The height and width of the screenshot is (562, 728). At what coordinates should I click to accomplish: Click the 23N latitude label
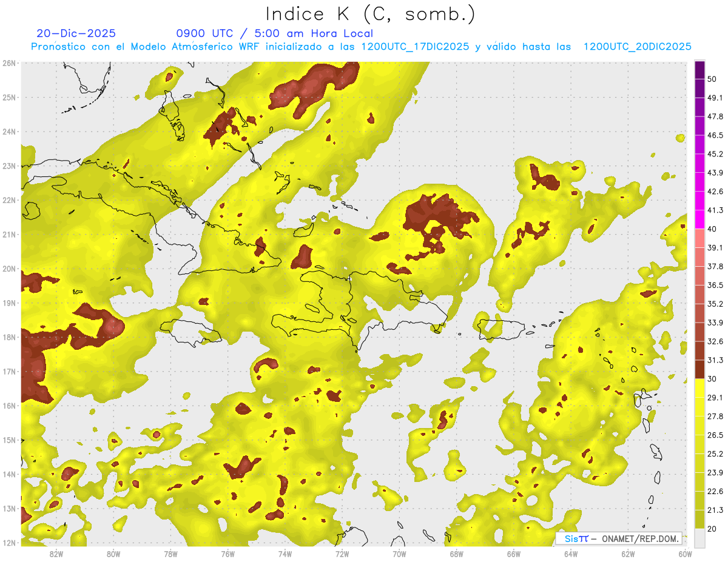point(9,166)
